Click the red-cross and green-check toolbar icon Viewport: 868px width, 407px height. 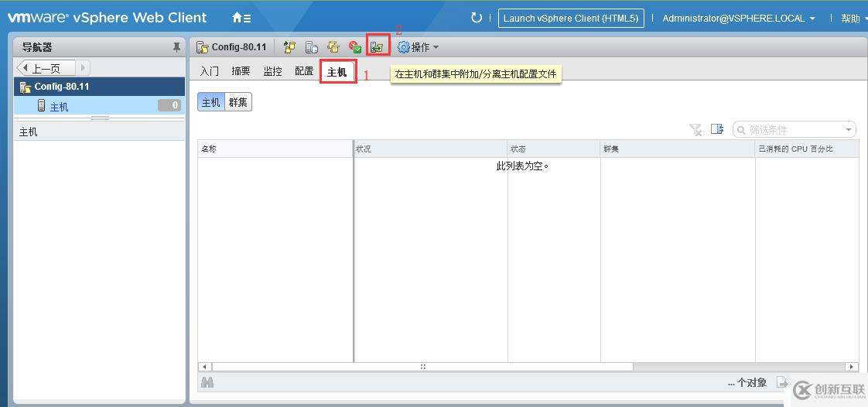coord(355,48)
